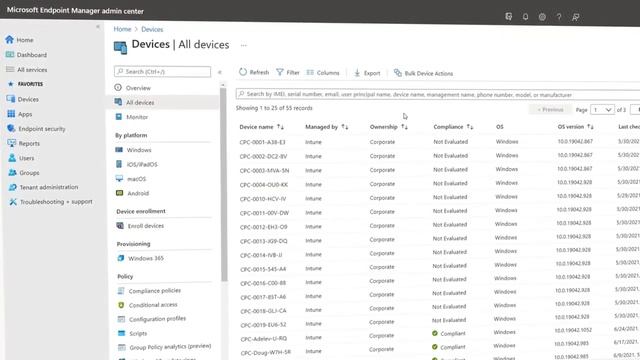
Task: Open Apps from the sidebar
Action: click(x=20, y=114)
